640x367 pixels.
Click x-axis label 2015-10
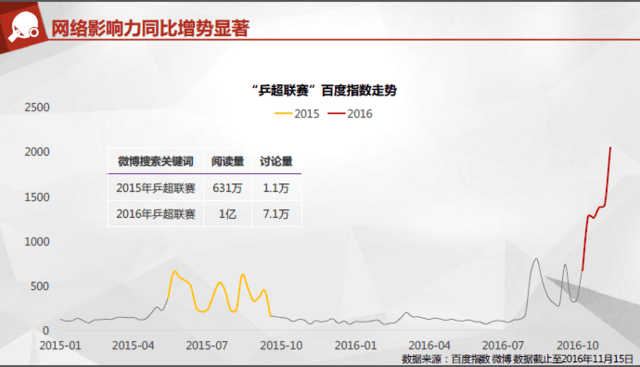[281, 345]
